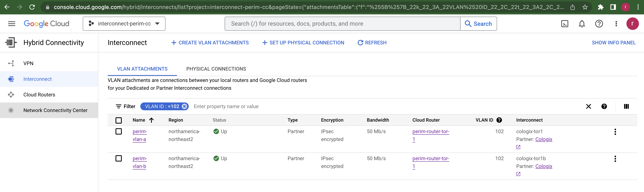Open the notifications bell
This screenshot has height=192, width=644.
pos(582,23)
